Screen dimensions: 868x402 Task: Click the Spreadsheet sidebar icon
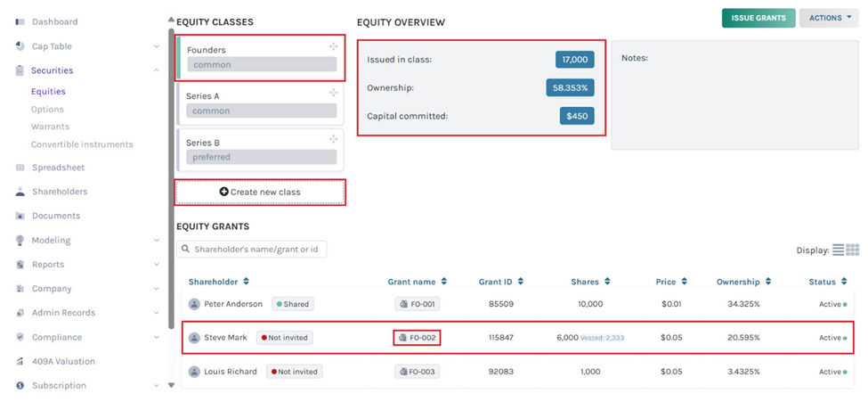[x=20, y=168]
